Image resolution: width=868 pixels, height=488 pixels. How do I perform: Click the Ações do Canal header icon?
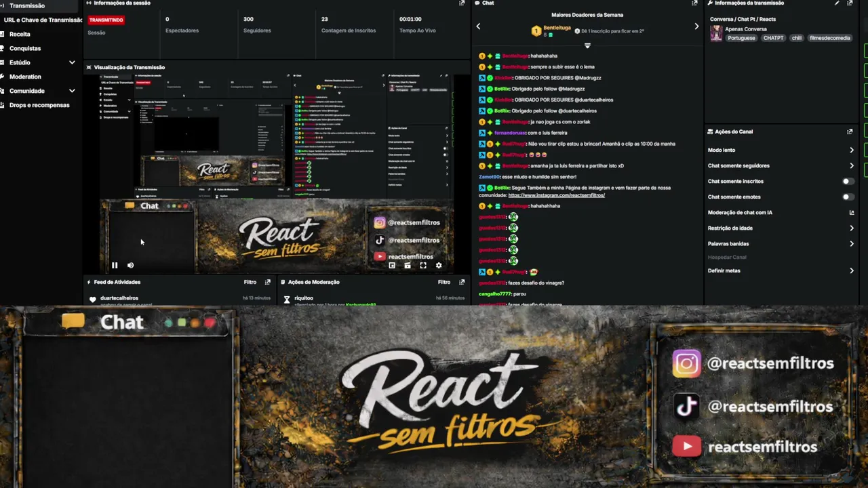[710, 131]
